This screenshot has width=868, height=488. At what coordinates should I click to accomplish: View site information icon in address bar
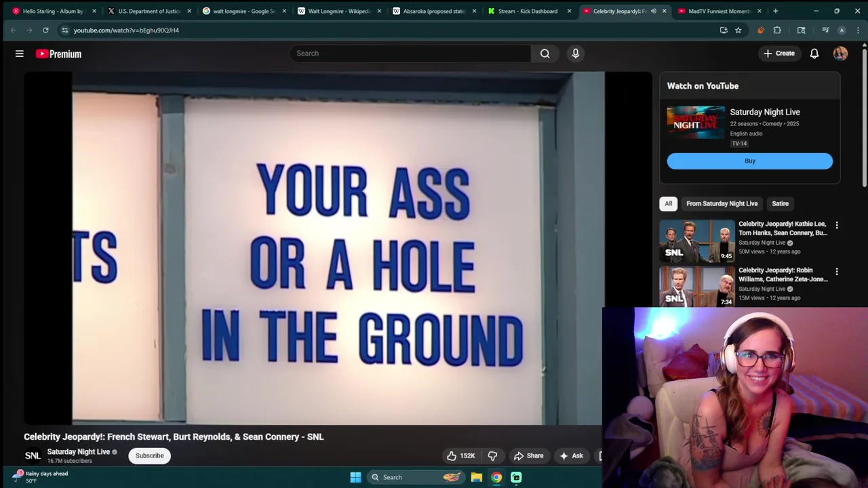pyautogui.click(x=64, y=30)
